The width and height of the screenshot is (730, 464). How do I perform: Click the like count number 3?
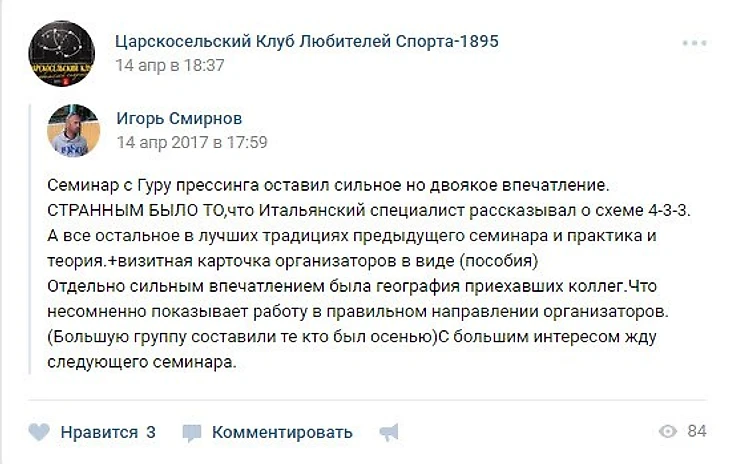[151, 432]
